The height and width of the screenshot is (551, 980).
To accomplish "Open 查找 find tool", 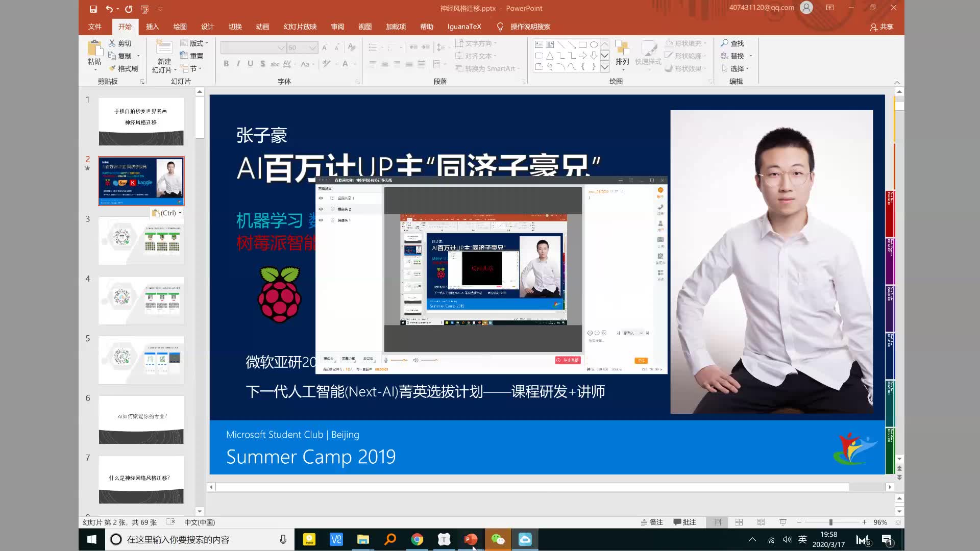I will point(732,43).
